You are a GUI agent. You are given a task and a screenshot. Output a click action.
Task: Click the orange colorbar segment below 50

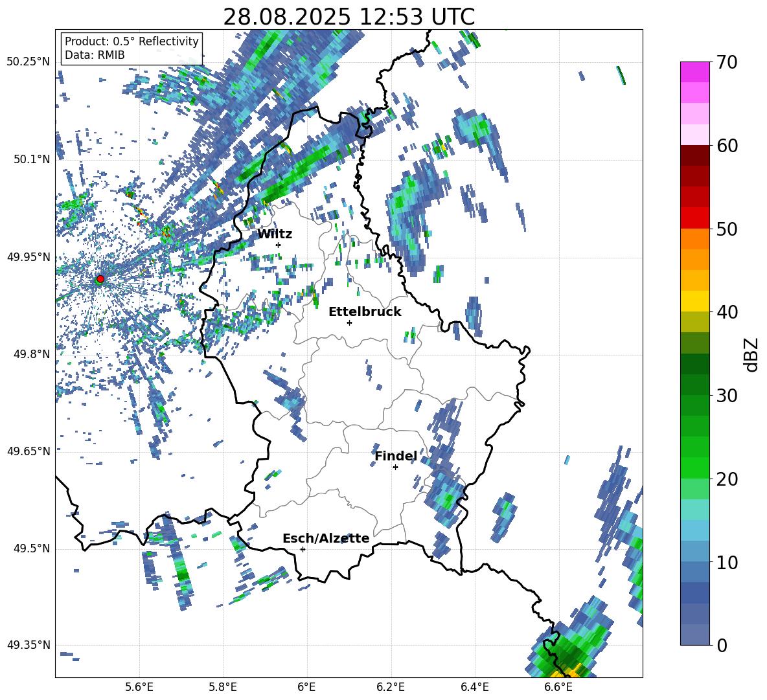coord(694,238)
